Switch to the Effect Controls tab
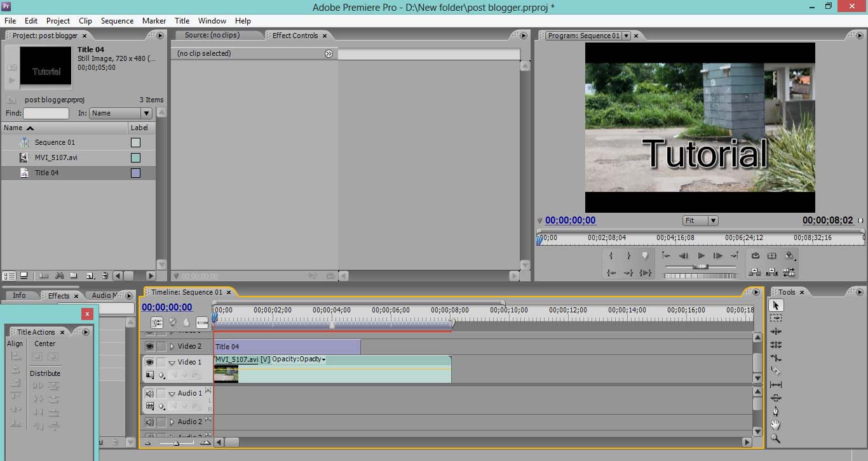Image resolution: width=868 pixels, height=461 pixels. pyautogui.click(x=295, y=36)
